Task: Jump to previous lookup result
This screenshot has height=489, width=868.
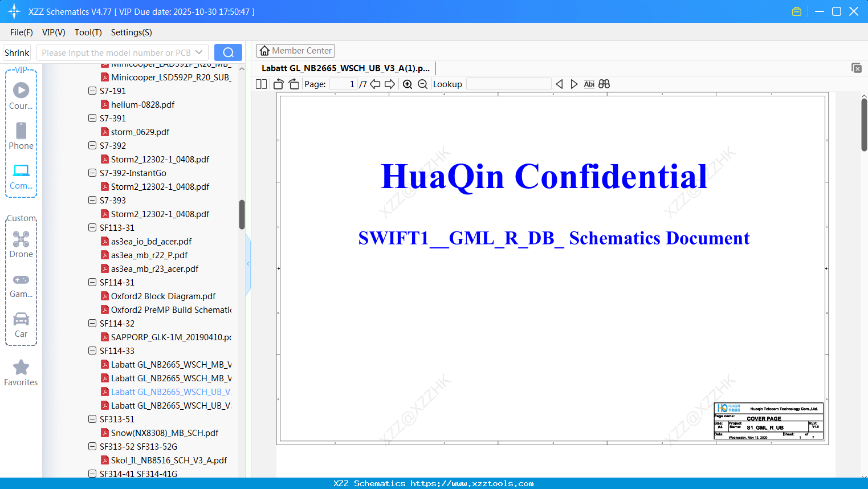Action: (x=559, y=84)
